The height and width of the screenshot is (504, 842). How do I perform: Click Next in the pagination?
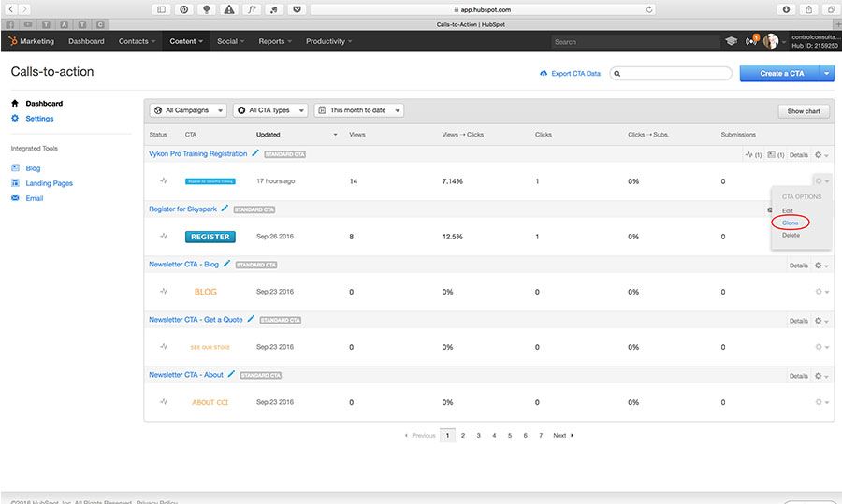coord(563,436)
